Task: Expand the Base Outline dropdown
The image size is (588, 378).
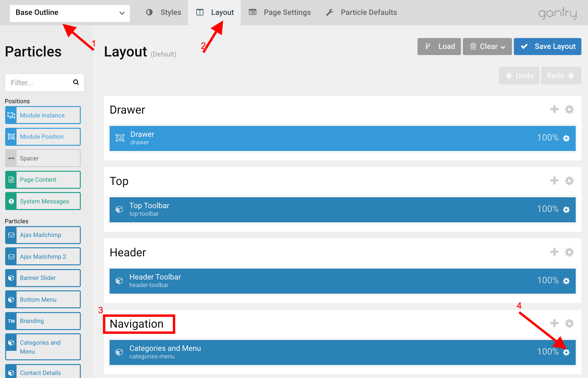Action: click(x=70, y=13)
